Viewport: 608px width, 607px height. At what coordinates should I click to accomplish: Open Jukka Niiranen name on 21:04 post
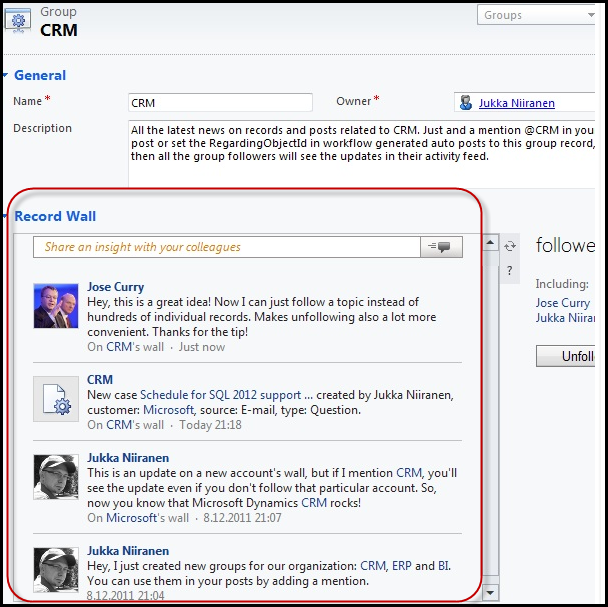(x=128, y=551)
